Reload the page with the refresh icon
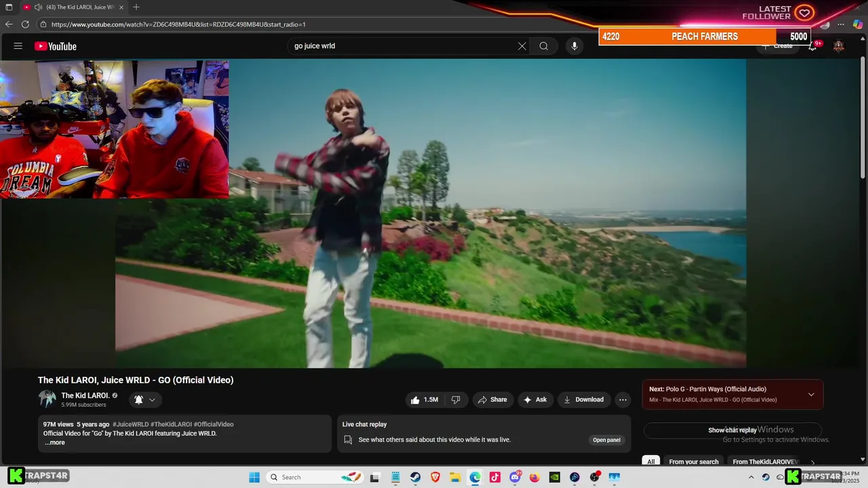This screenshot has width=868, height=488. pos(25,24)
